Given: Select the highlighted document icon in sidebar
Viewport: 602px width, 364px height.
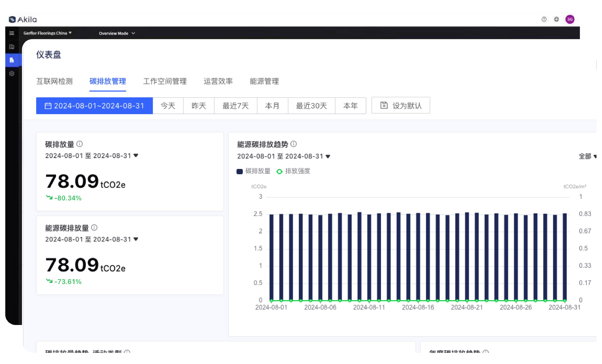Looking at the screenshot, I should pos(12,60).
